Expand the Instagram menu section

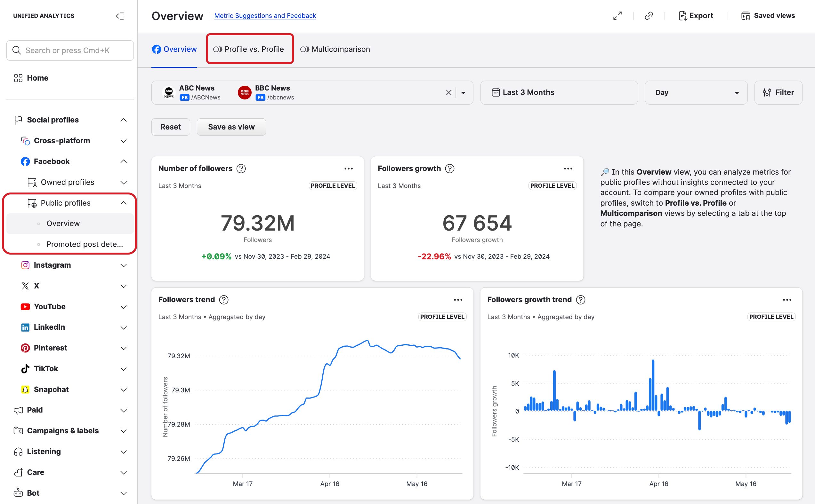(124, 265)
